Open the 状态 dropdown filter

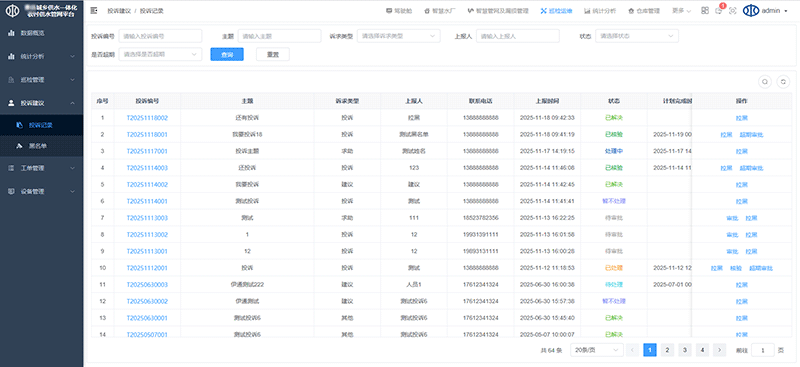(637, 36)
